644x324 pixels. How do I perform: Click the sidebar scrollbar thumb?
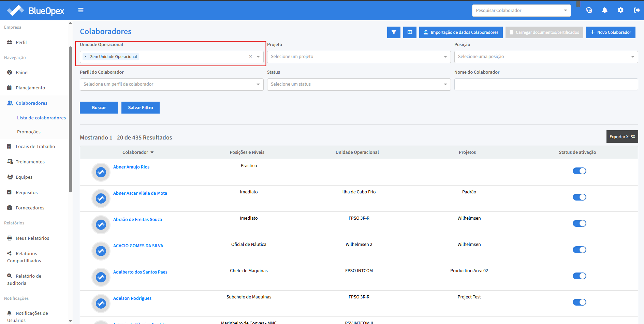[70, 119]
